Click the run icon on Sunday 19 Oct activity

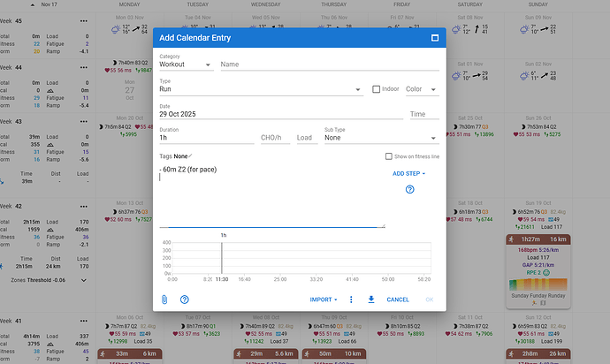[511, 239]
